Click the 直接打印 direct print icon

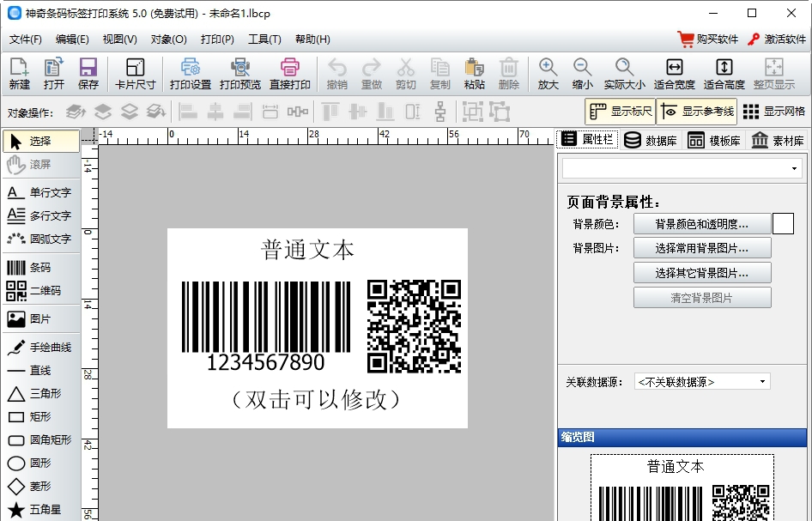[x=290, y=73]
